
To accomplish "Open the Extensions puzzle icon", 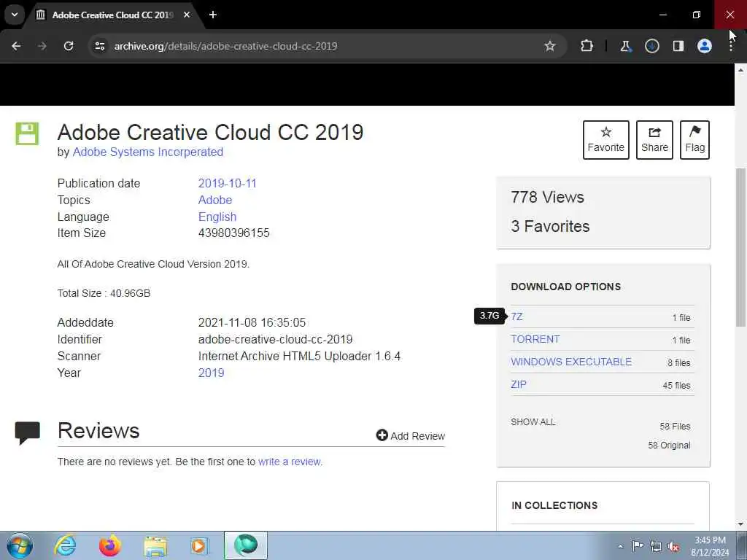I will click(x=587, y=46).
